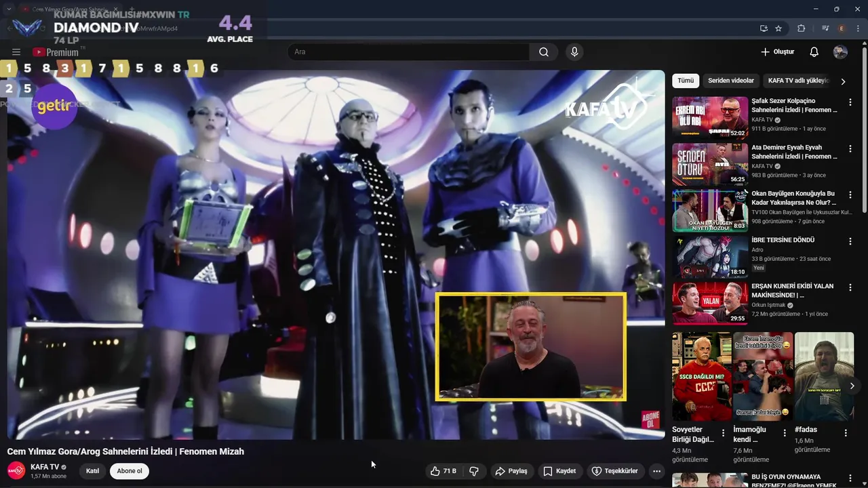Open the Chrome extensions puzzle icon
The image size is (868, 488).
click(802, 28)
